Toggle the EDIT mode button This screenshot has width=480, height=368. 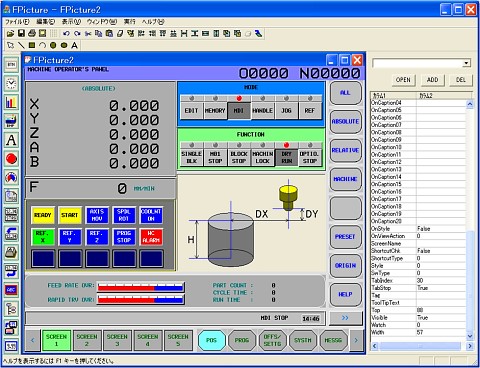click(x=191, y=110)
